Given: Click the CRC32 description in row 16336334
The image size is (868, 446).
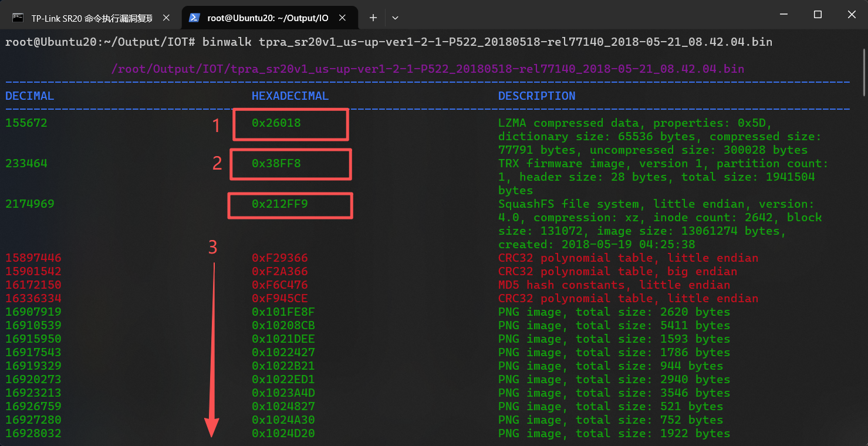Looking at the screenshot, I should pyautogui.click(x=628, y=298).
